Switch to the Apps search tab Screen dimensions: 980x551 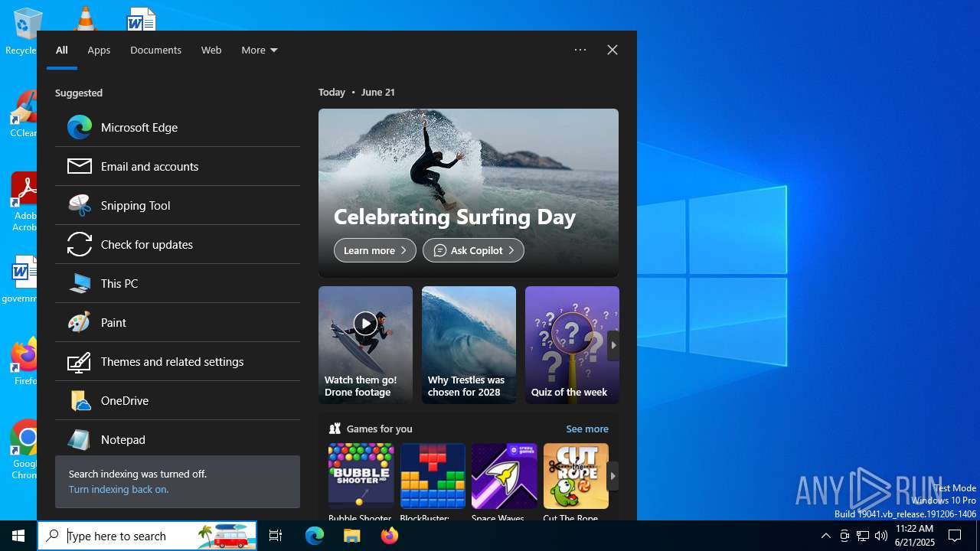tap(99, 50)
